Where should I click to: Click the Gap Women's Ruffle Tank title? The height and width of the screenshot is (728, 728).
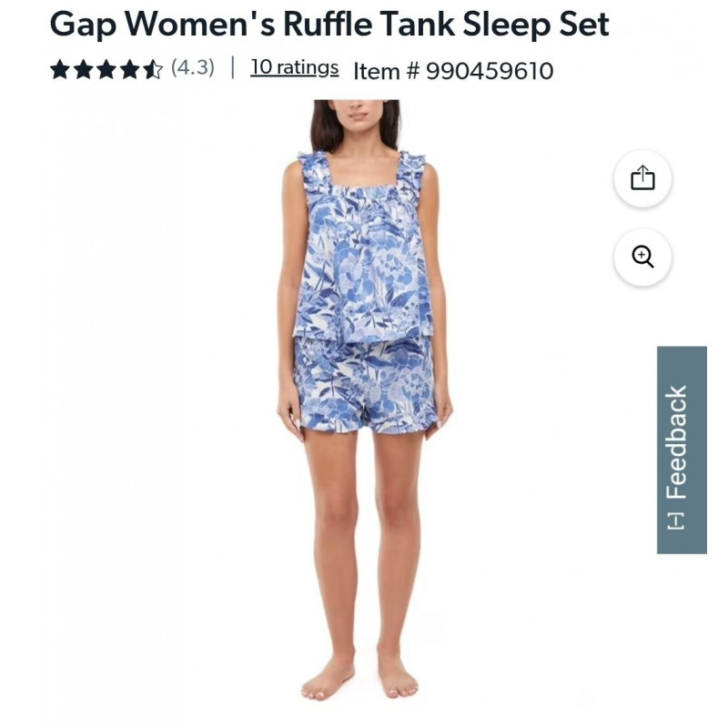(x=329, y=25)
